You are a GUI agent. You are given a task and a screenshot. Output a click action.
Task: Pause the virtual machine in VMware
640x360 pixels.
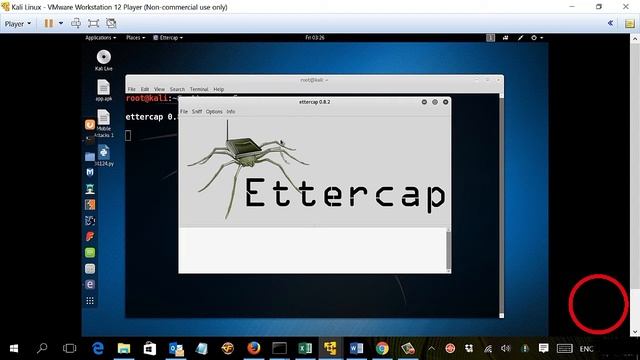pyautogui.click(x=49, y=23)
